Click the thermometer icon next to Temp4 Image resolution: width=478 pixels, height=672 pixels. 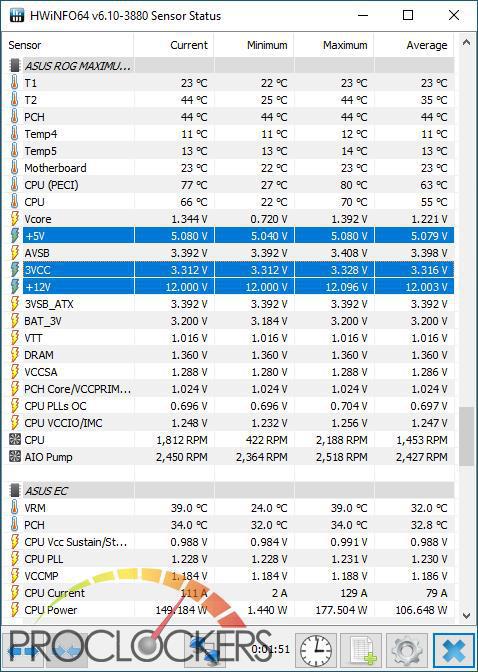tap(15, 134)
